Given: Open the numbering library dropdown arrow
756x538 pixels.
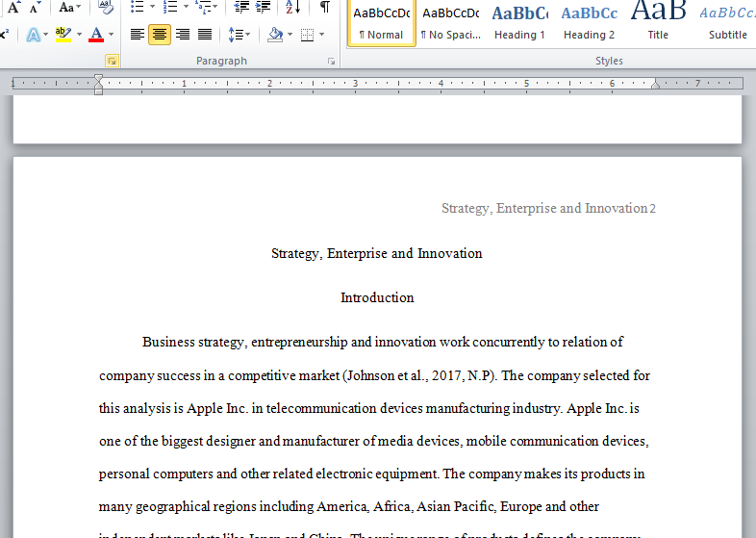Looking at the screenshot, I should coord(186,7).
